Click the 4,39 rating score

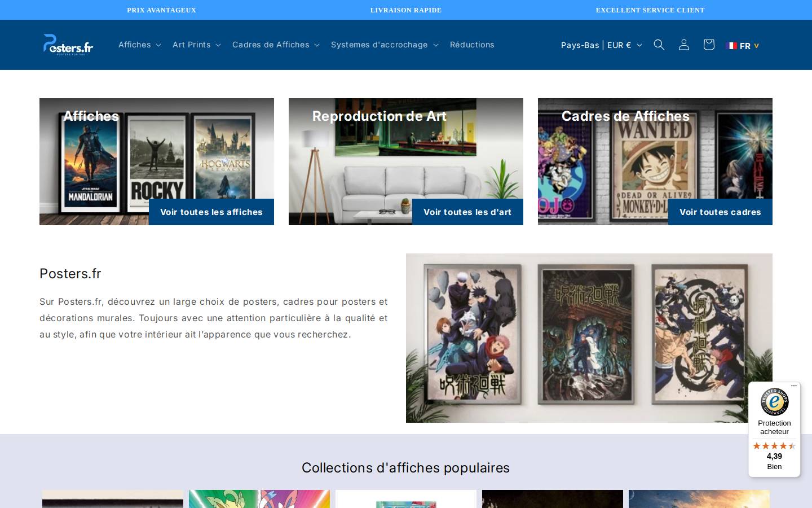[x=774, y=456]
